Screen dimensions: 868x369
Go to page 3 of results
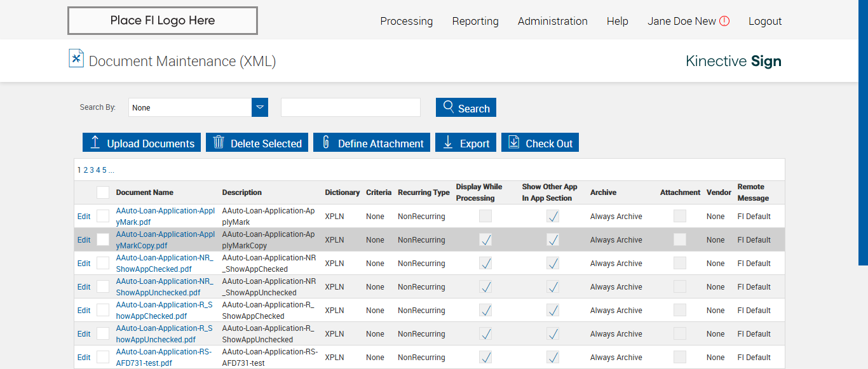click(92, 170)
